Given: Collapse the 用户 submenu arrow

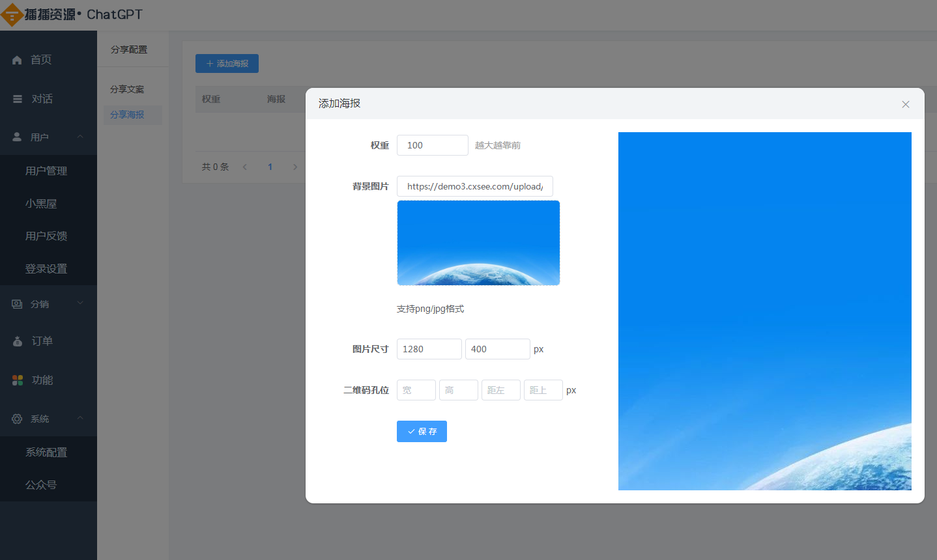Looking at the screenshot, I should pos(80,137).
